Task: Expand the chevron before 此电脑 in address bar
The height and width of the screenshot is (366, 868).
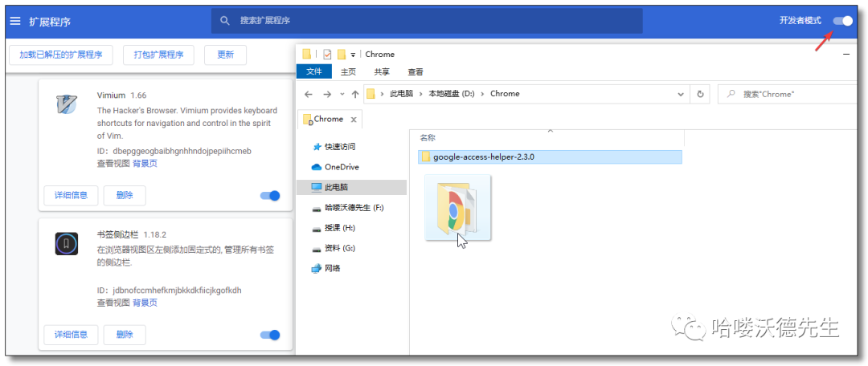Action: (383, 94)
